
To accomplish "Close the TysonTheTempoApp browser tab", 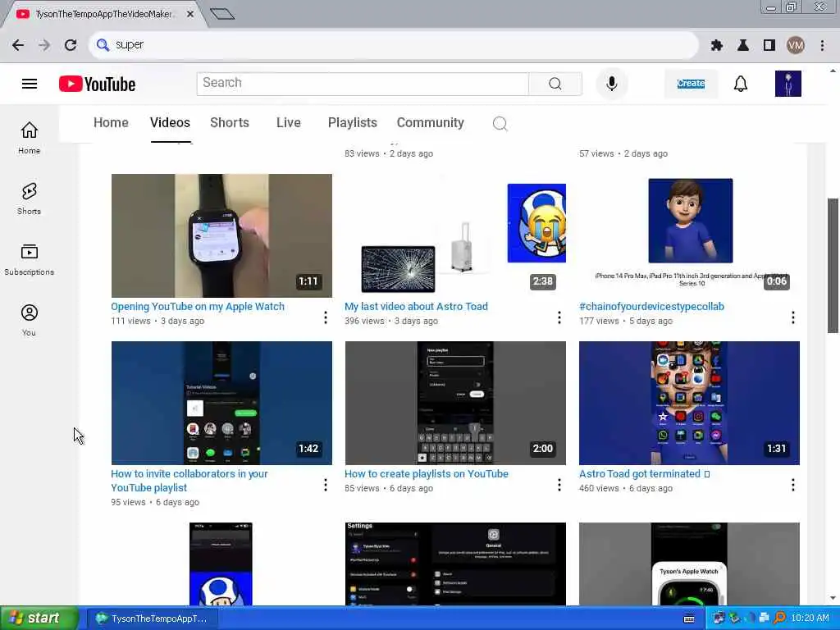I will point(190,15).
